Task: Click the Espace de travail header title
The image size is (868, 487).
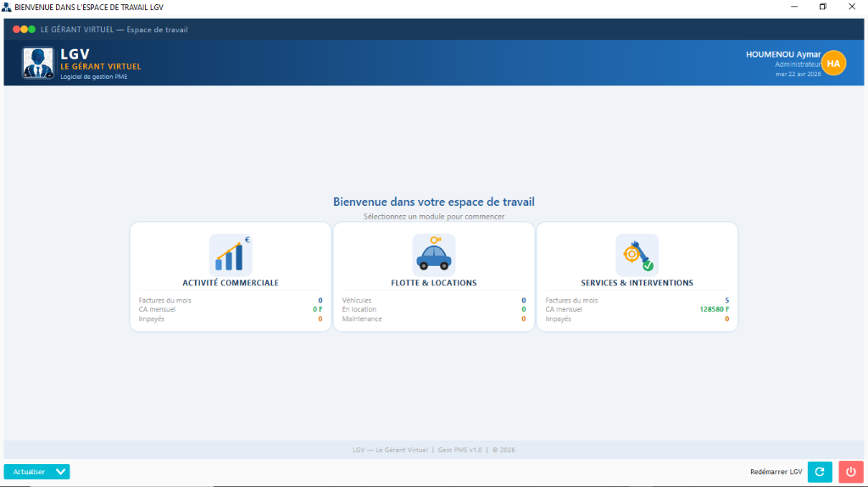Action: pyautogui.click(x=157, y=30)
